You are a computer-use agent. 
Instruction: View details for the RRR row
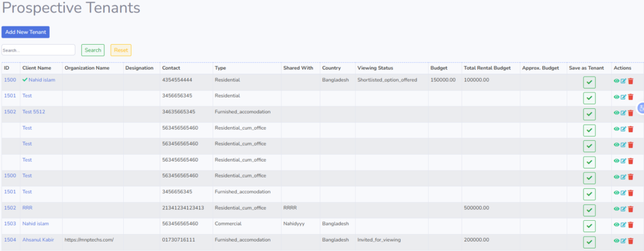point(616,209)
